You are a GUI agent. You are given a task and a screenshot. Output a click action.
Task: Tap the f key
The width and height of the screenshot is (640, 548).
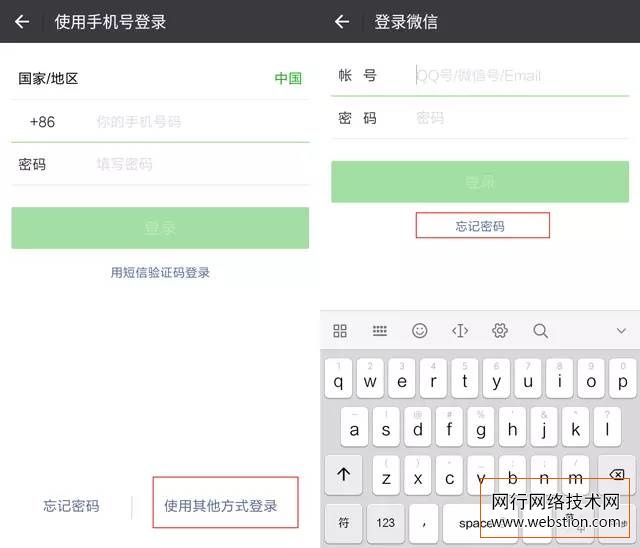click(x=449, y=427)
